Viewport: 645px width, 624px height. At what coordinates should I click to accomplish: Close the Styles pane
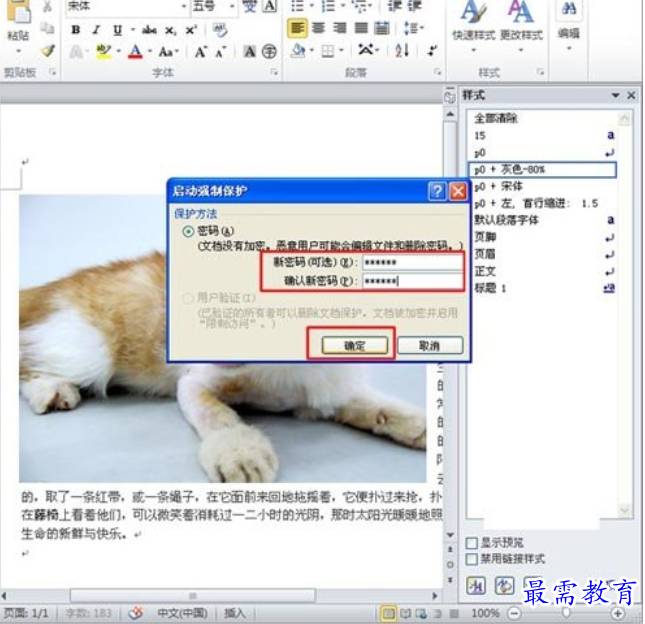pos(631,96)
